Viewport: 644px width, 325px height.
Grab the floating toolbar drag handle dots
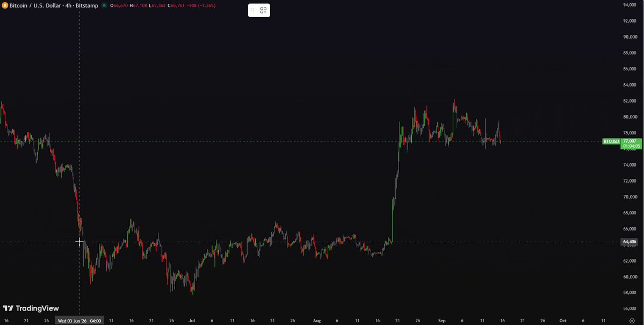pos(252,10)
